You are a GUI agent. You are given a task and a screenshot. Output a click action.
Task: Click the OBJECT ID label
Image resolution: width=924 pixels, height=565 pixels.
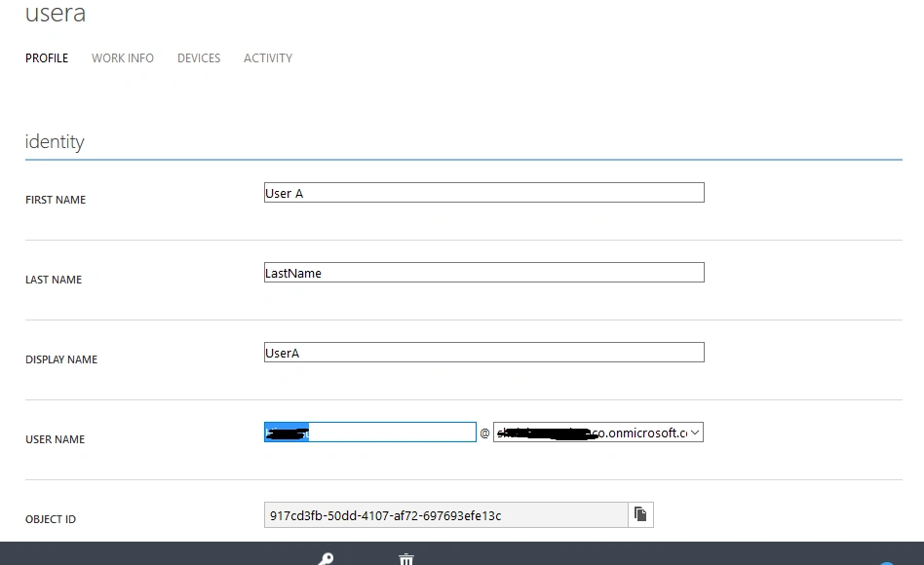click(51, 519)
